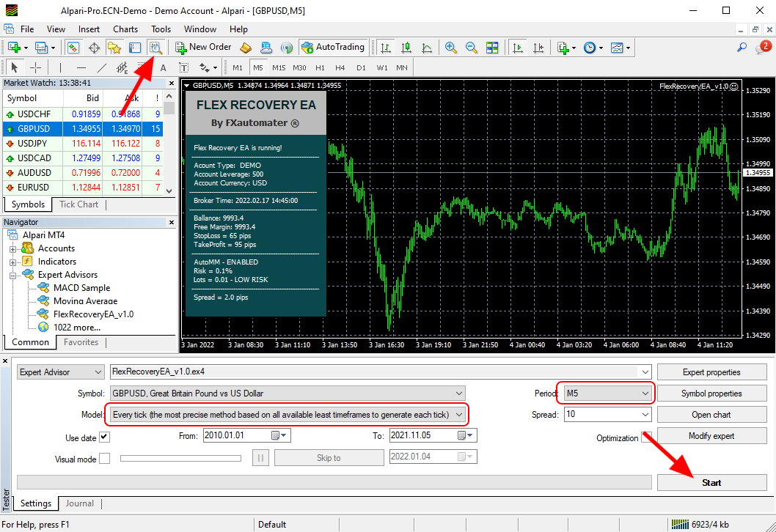Image resolution: width=776 pixels, height=532 pixels.
Task: Select the M5 timeframe button
Action: pyautogui.click(x=258, y=67)
